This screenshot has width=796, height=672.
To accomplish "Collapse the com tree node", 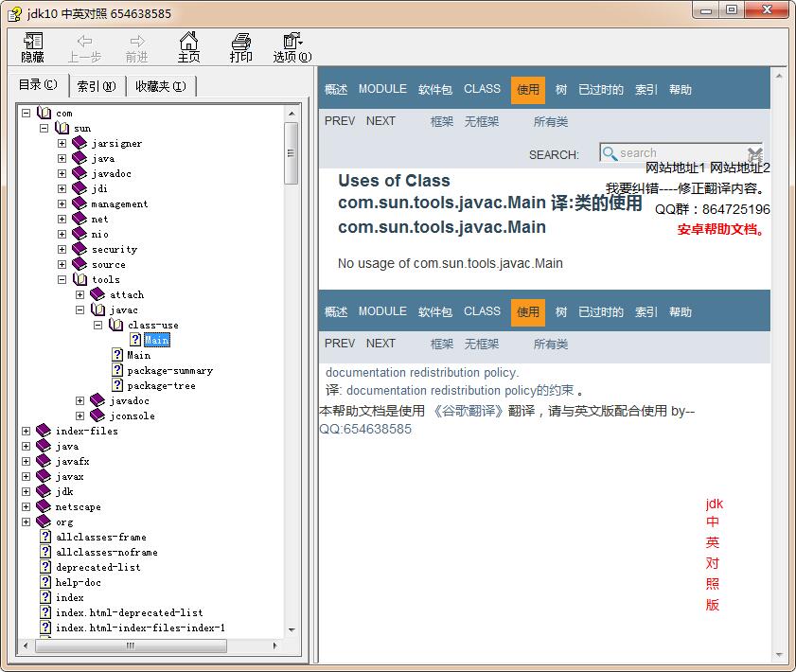I will click(26, 114).
